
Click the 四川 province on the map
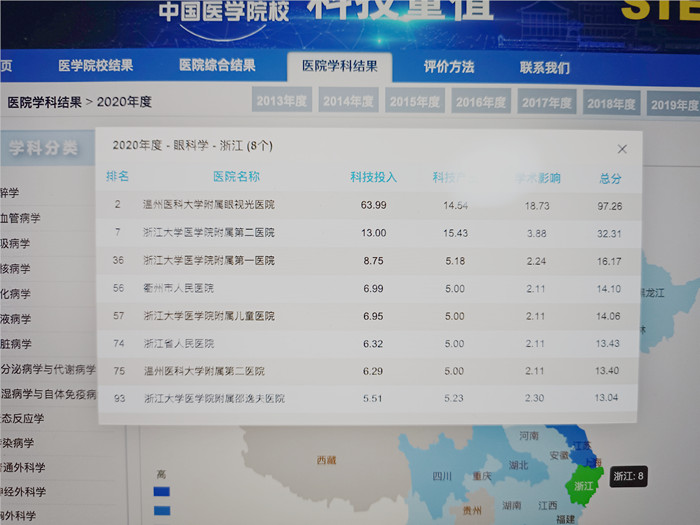(x=442, y=476)
